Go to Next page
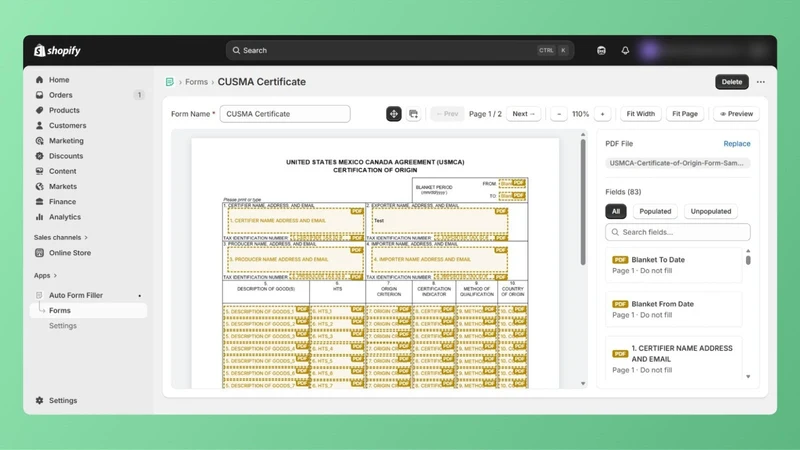 [523, 114]
